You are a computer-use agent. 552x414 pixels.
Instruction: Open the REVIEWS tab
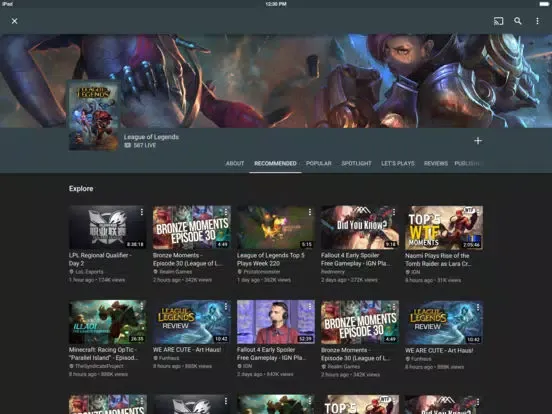pos(436,163)
